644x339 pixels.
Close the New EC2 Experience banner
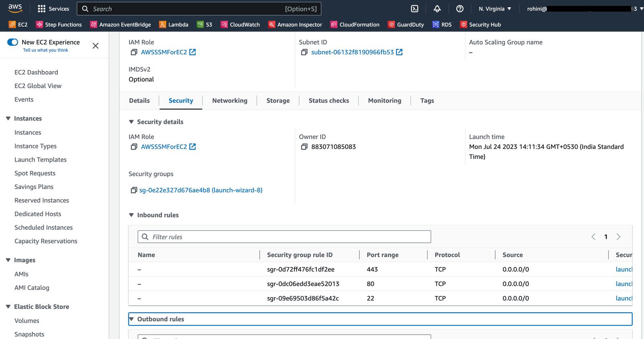pyautogui.click(x=95, y=46)
